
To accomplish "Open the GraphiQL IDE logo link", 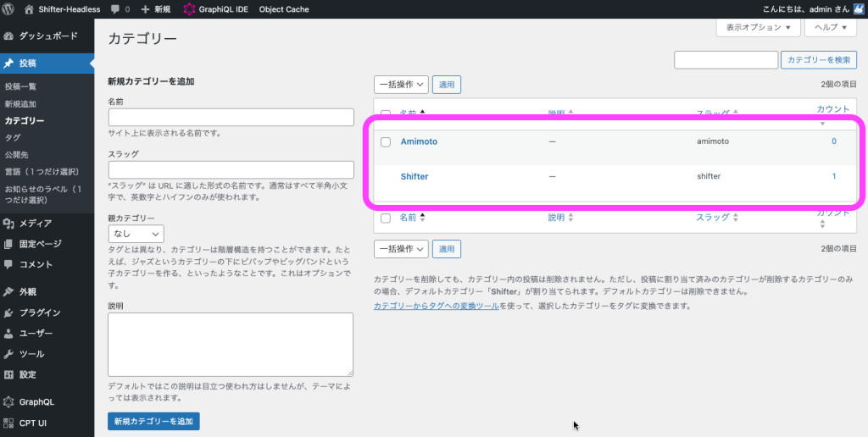I will [190, 8].
